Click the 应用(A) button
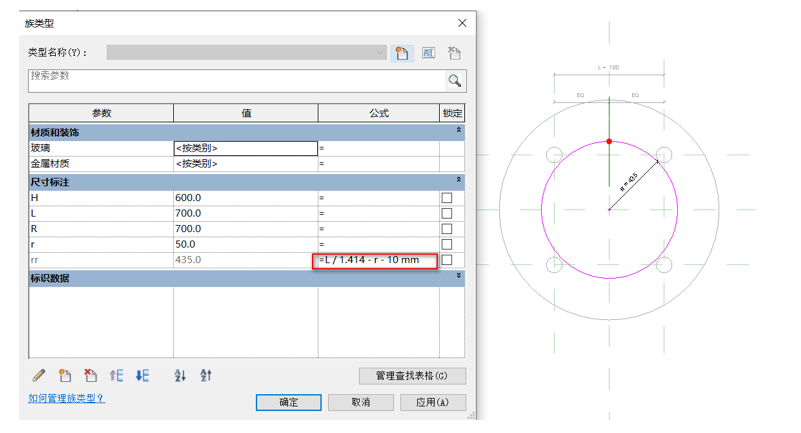 pyautogui.click(x=433, y=402)
